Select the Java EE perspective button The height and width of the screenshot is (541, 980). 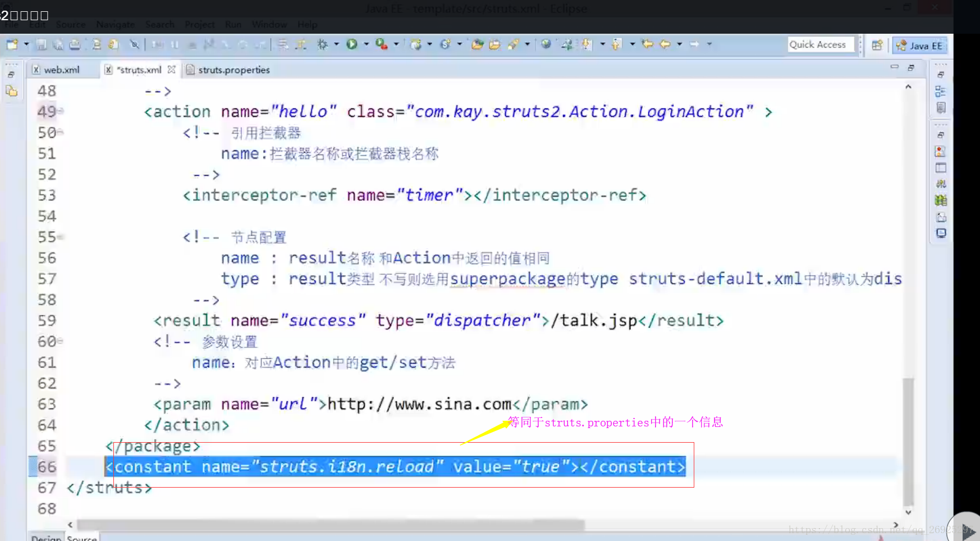(919, 46)
